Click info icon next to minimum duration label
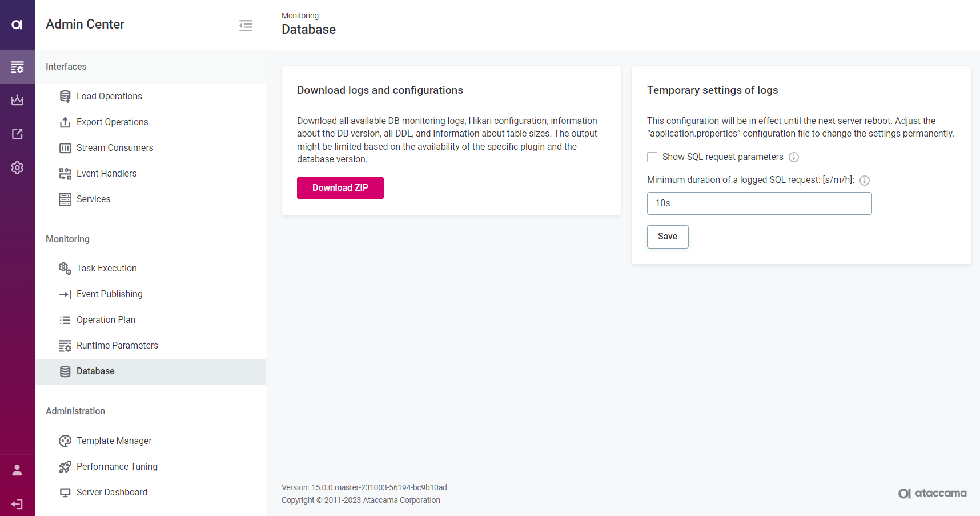Viewport: 980px width, 516px height. coord(865,181)
